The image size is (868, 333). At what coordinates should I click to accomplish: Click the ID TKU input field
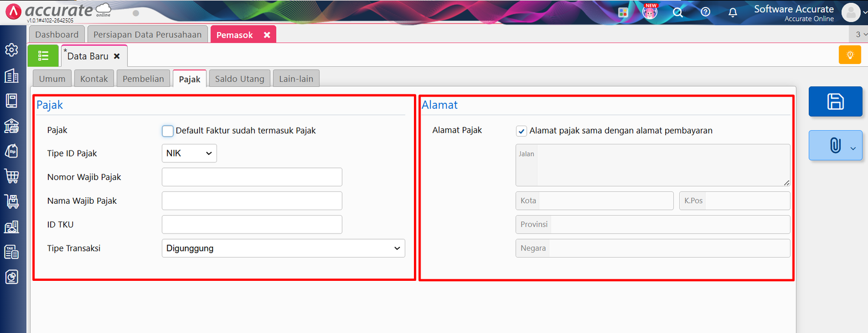[x=252, y=224]
